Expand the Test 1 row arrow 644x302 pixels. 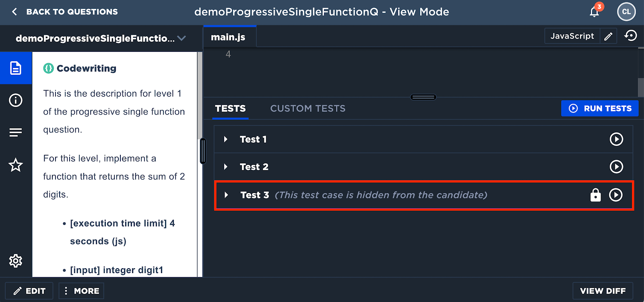tap(226, 139)
